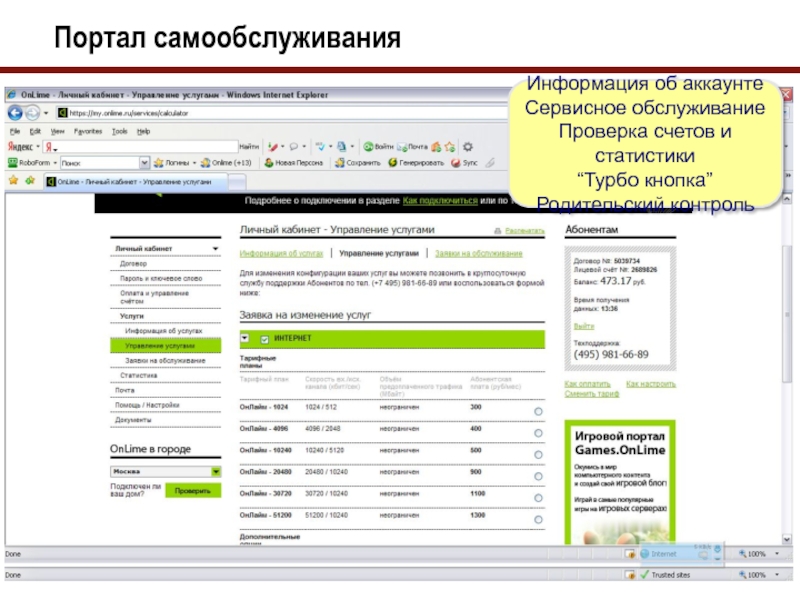Open the Help menu

tap(143, 132)
